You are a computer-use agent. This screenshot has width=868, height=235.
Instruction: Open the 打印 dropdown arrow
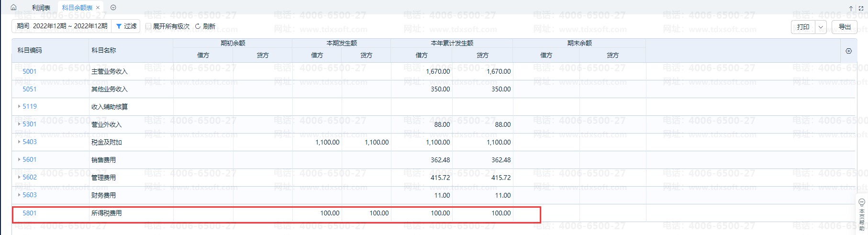(x=821, y=27)
